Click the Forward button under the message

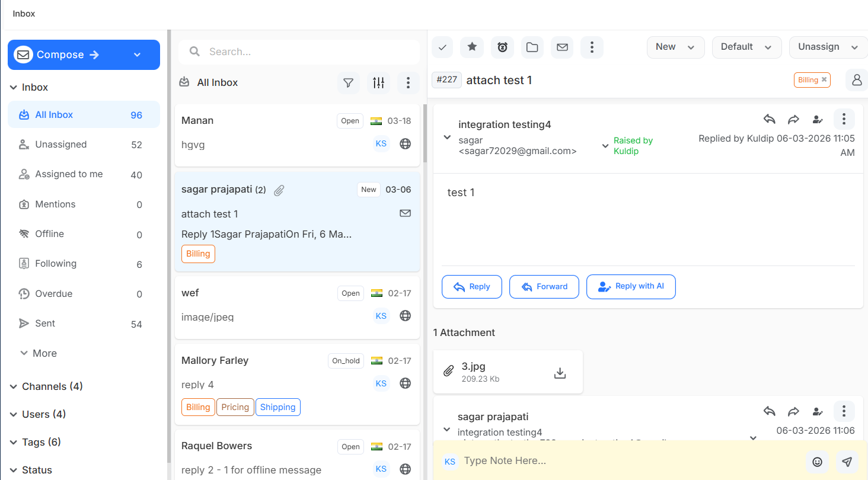[544, 287]
